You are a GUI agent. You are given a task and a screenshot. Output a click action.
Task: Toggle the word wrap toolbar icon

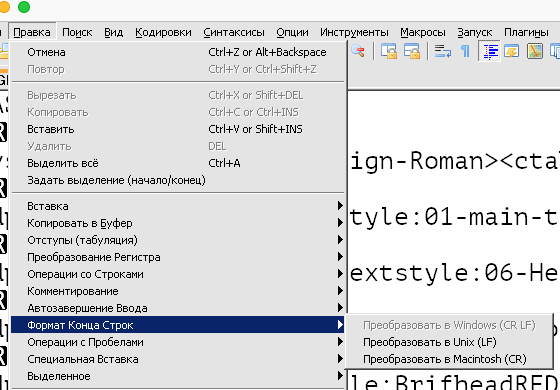pos(442,51)
